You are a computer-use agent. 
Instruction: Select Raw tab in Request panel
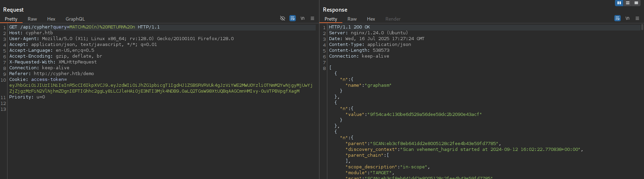click(x=32, y=19)
